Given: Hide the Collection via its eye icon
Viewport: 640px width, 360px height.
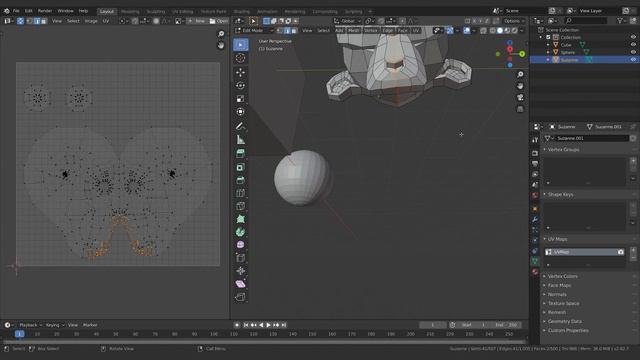Looking at the screenshot, I should tap(633, 37).
